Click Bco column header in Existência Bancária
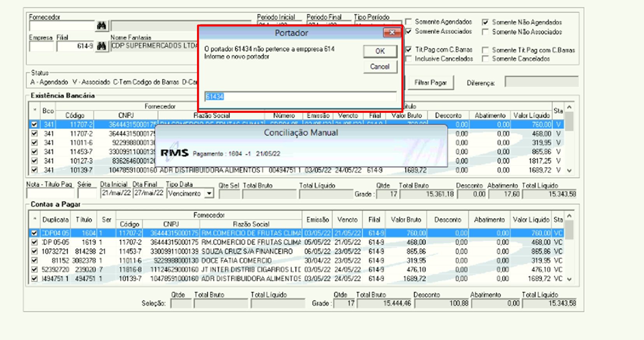Image resolution: width=644 pixels, height=340 pixels. pyautogui.click(x=48, y=111)
